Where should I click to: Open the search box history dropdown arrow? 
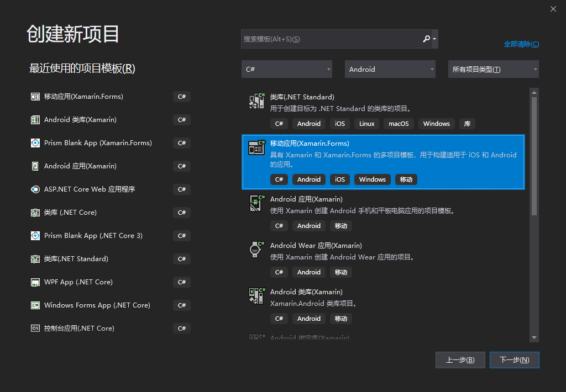pos(434,39)
